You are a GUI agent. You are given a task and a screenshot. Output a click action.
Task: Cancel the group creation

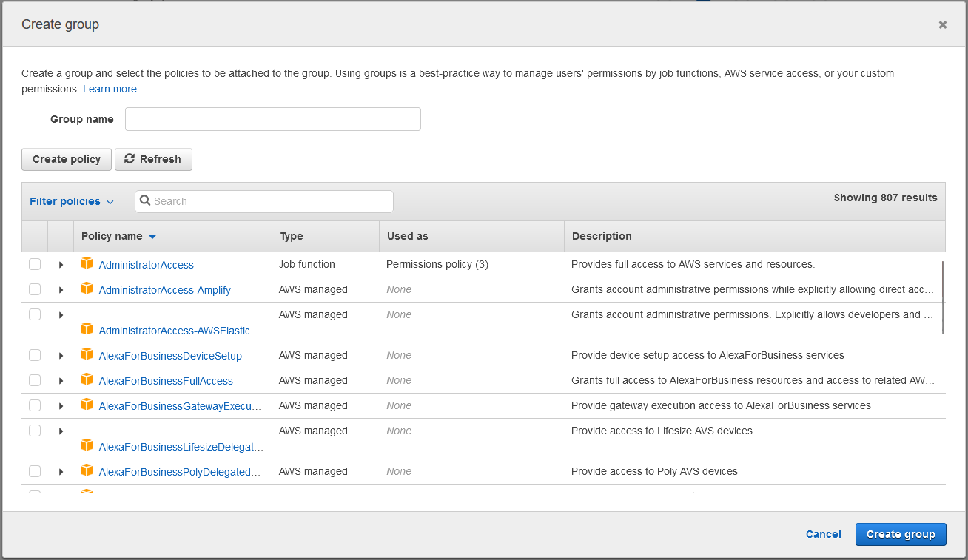(824, 534)
